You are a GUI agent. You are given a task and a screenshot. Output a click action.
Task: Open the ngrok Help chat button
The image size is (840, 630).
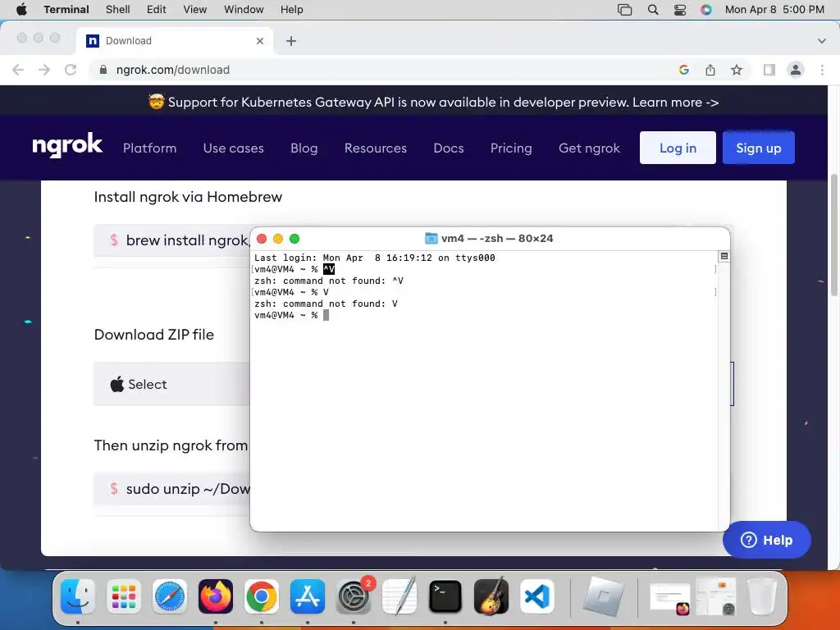click(x=767, y=540)
